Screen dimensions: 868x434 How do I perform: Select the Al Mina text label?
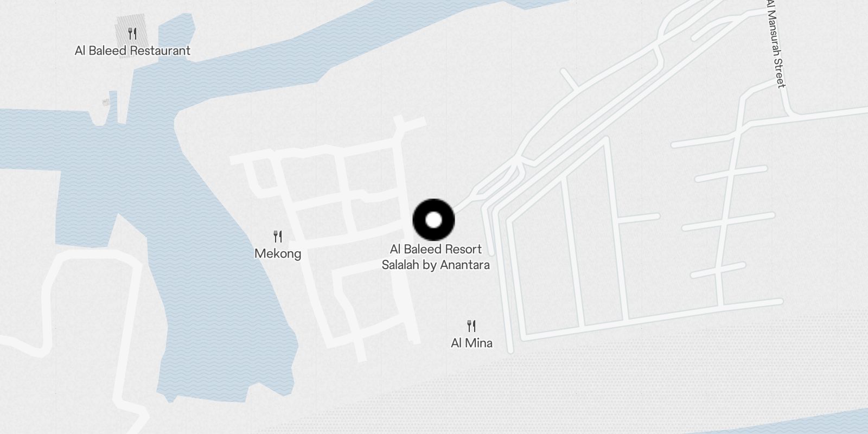click(x=471, y=343)
